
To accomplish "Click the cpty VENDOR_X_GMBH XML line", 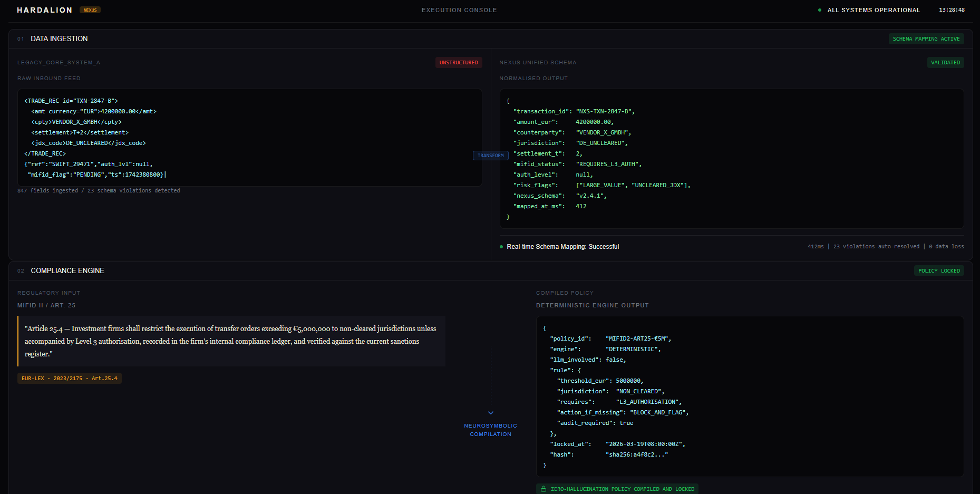I will coord(76,122).
